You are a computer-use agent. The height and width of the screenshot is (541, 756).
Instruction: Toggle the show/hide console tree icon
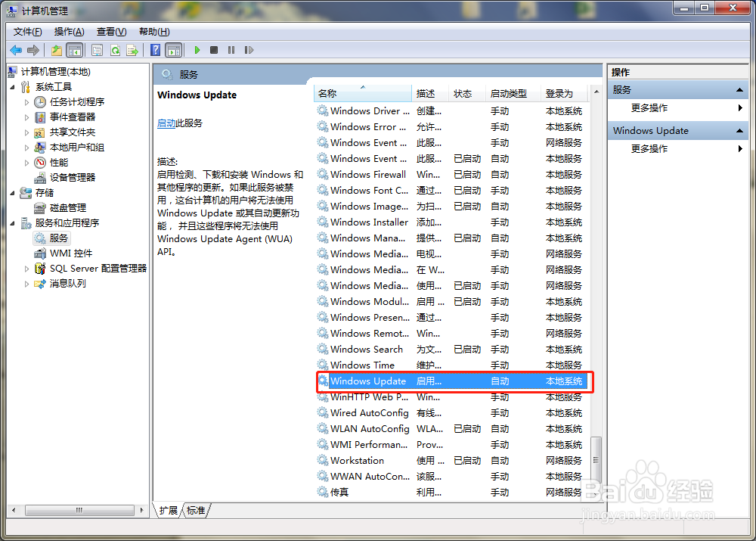(75, 50)
